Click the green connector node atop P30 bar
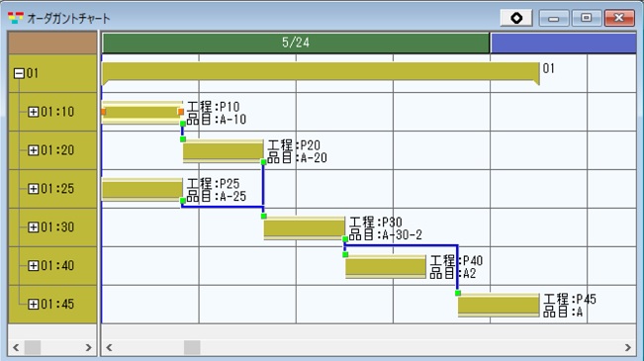Viewport: 644px width, 361px height. point(264,216)
